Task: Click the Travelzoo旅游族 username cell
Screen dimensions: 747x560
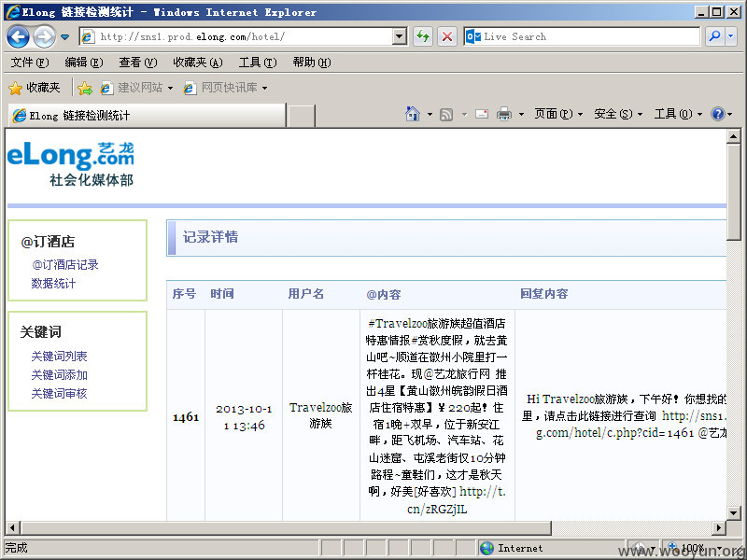Action: point(320,415)
